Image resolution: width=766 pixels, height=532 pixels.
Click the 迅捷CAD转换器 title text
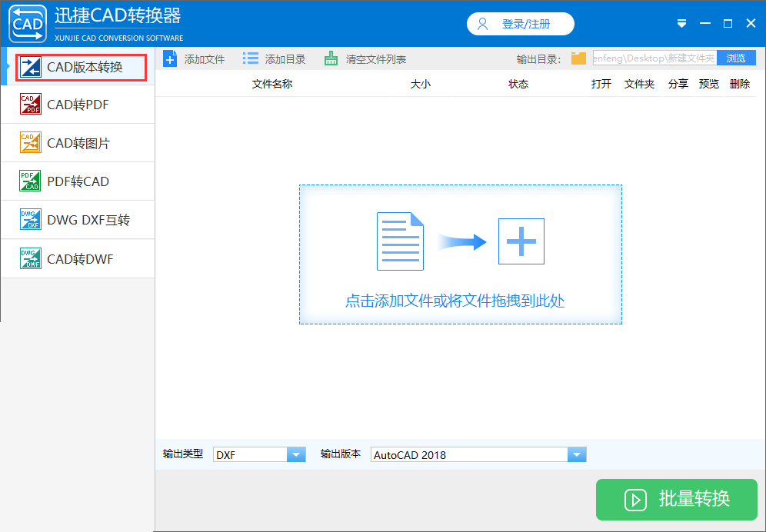coord(118,15)
